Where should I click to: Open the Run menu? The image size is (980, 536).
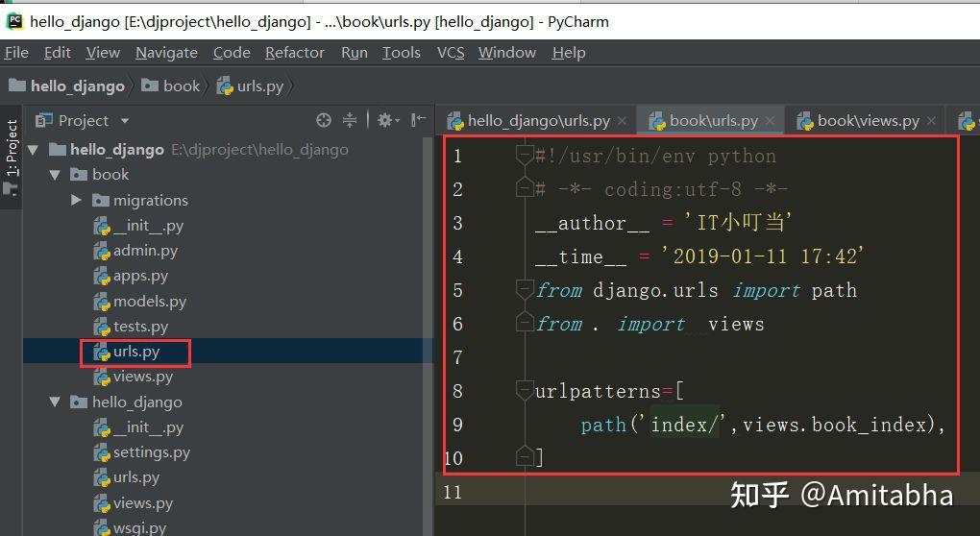[354, 53]
